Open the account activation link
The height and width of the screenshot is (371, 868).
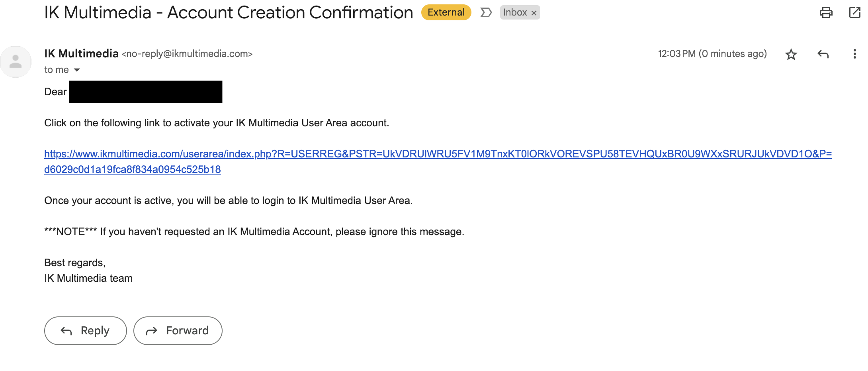click(438, 154)
